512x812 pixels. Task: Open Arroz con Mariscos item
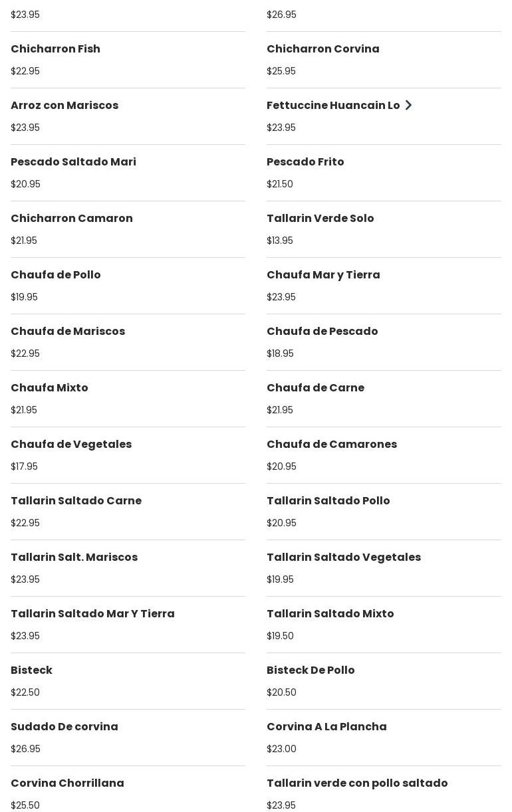(64, 106)
